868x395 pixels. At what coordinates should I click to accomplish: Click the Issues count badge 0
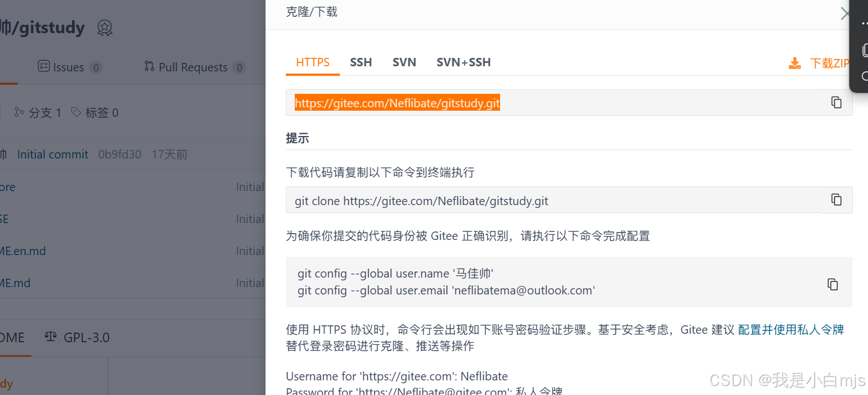click(x=96, y=68)
